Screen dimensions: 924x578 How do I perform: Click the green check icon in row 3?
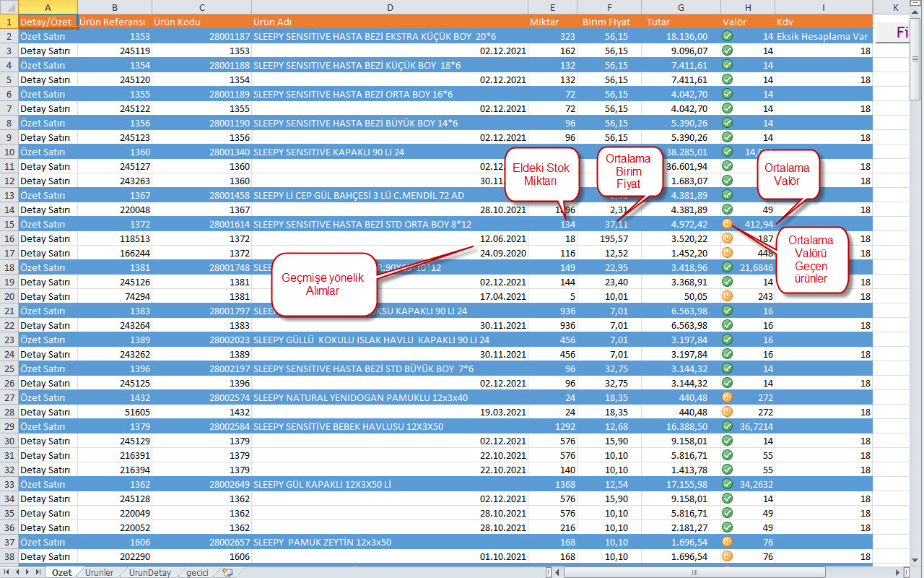[x=727, y=51]
